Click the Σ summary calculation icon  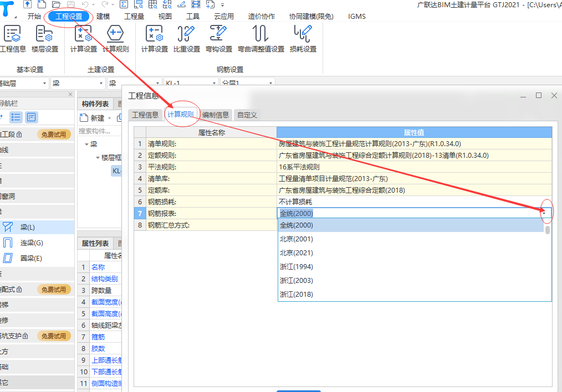click(x=124, y=4)
